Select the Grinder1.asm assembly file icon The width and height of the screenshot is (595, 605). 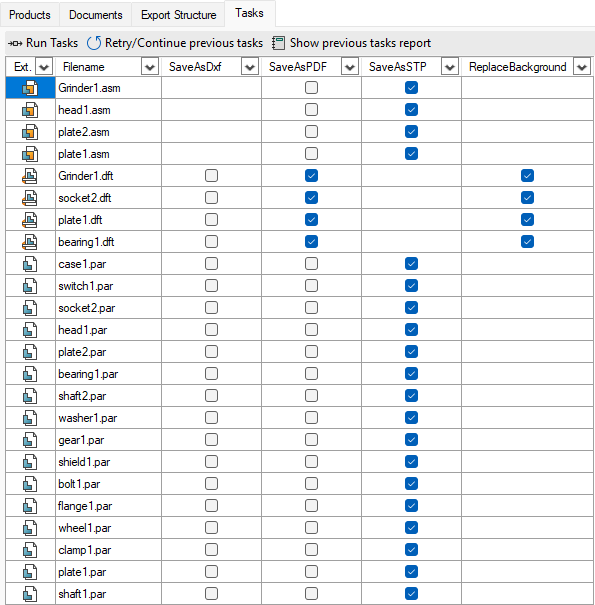click(30, 88)
